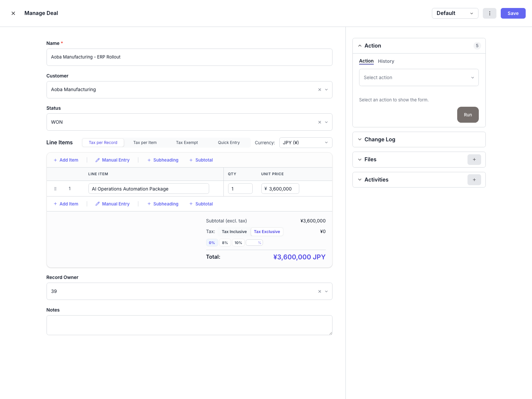Screen dimensions: 532x399
Task: Open the currency selector showing JPY
Action: pos(305,142)
